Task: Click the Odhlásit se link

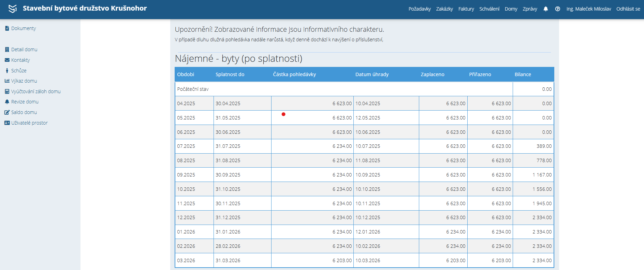Action: click(628, 9)
